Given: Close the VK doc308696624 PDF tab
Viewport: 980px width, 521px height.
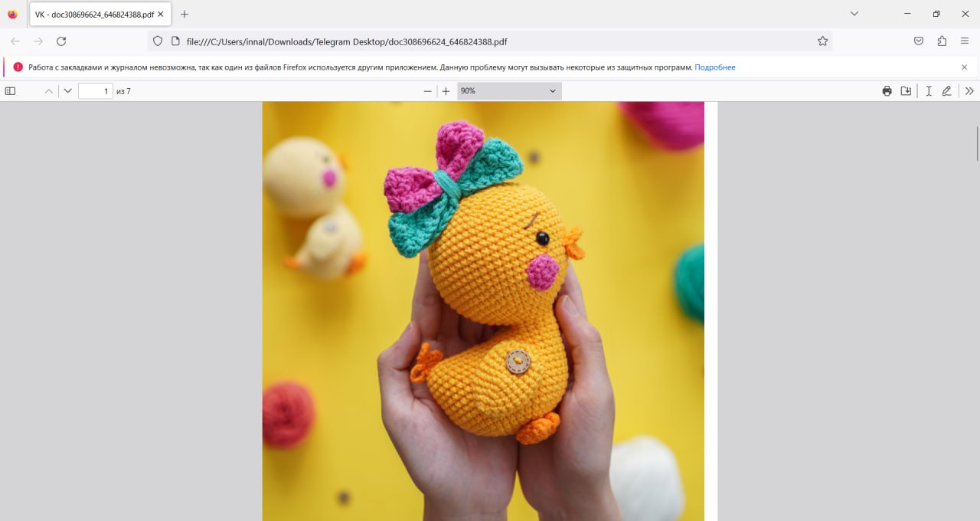Looking at the screenshot, I should (161, 14).
